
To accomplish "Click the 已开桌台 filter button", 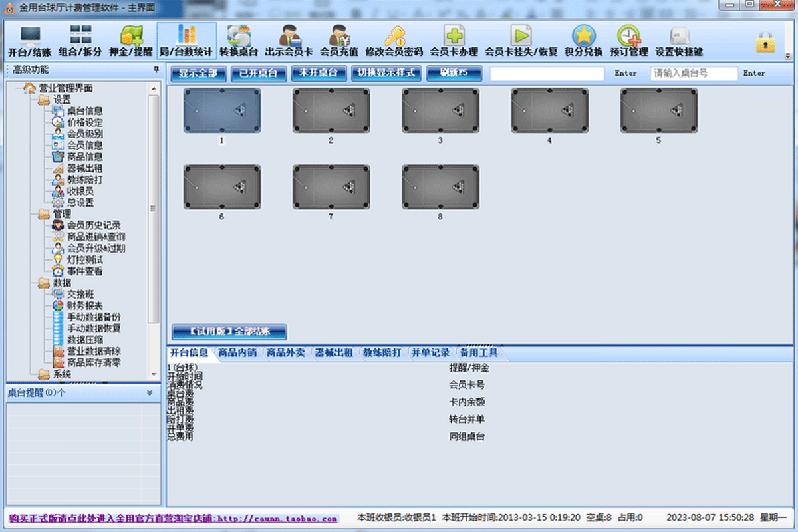I will coord(259,73).
